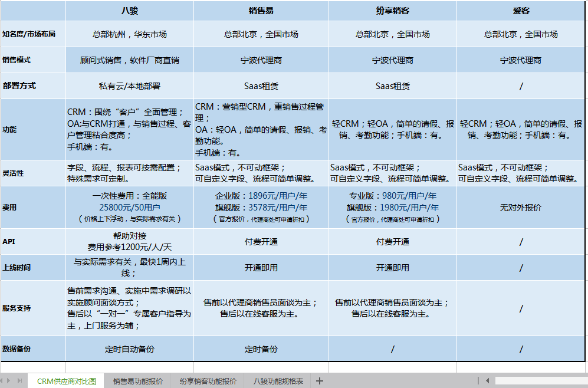This screenshot has height=388, width=588.
Task: Select the 字段、流程、报表可按需配置 cell
Action: pyautogui.click(x=130, y=173)
